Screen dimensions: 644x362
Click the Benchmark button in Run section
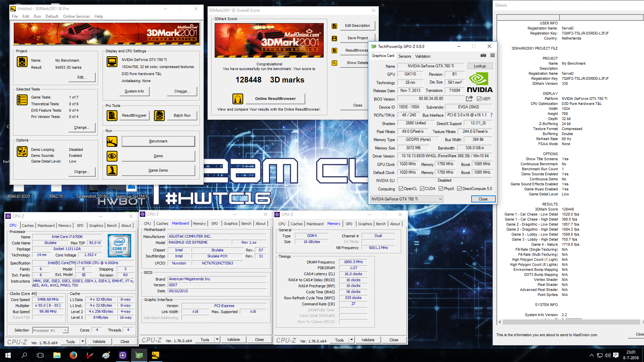pyautogui.click(x=158, y=141)
